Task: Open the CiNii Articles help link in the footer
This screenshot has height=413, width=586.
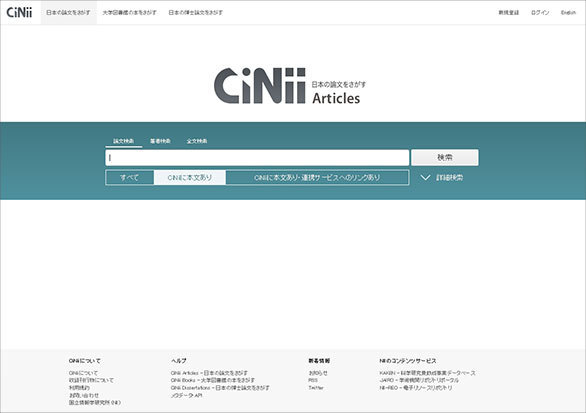Action: click(x=209, y=373)
